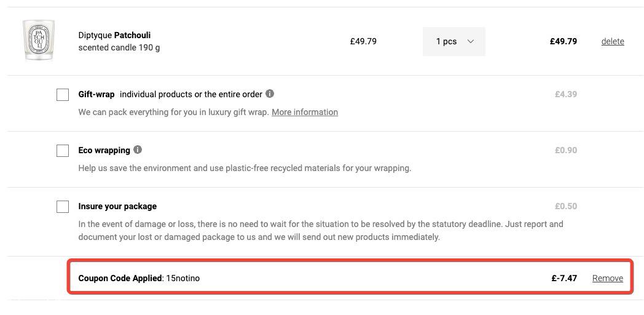The height and width of the screenshot is (315, 644).
Task: Open the More information link
Action: (305, 112)
